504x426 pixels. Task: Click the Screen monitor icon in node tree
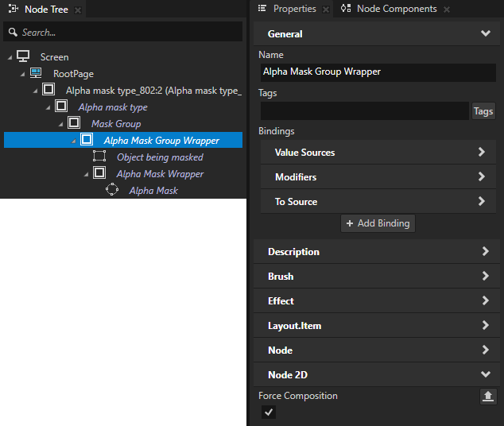pyautogui.click(x=23, y=56)
